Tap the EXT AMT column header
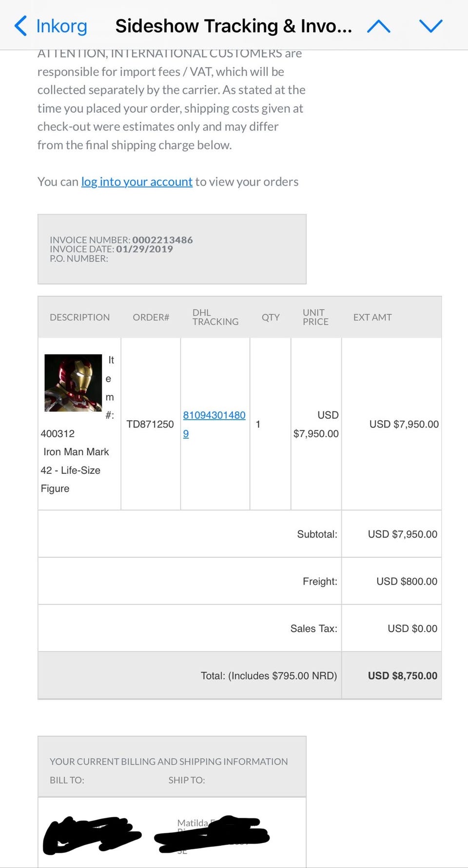This screenshot has height=868, width=468. click(372, 318)
